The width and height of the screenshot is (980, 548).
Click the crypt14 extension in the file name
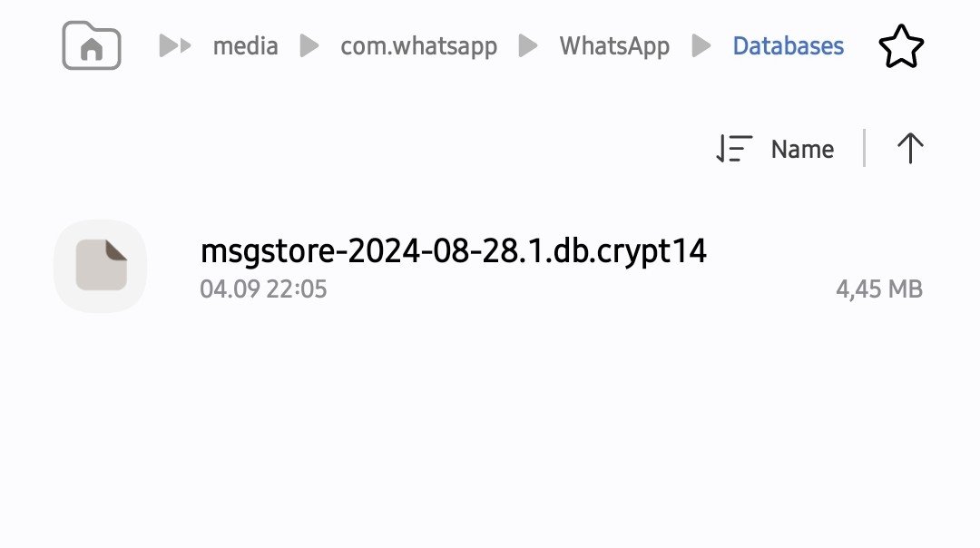[653, 251]
